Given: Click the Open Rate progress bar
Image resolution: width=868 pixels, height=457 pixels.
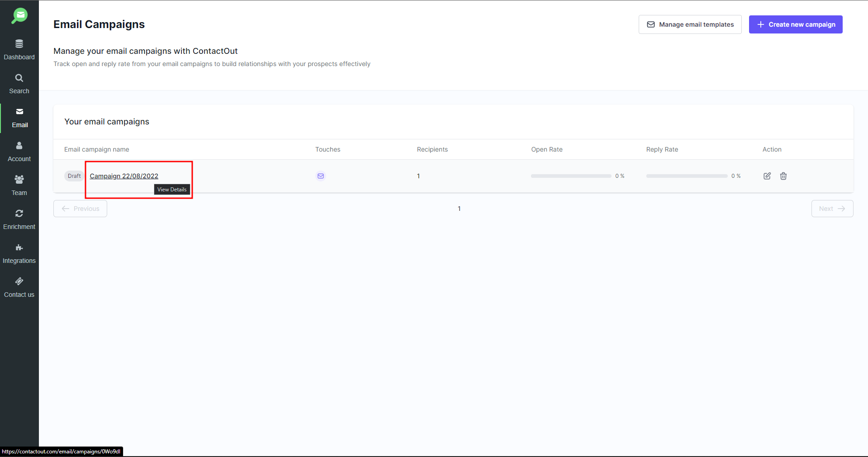Looking at the screenshot, I should point(571,176).
